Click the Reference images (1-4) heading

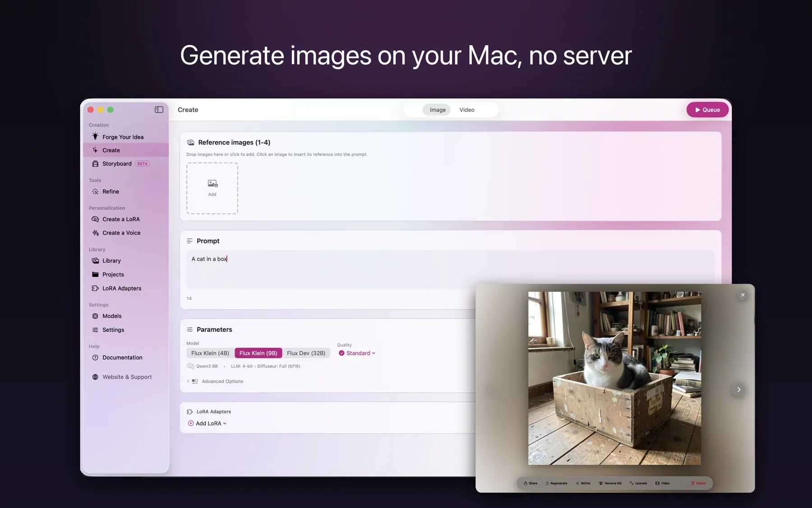point(234,142)
